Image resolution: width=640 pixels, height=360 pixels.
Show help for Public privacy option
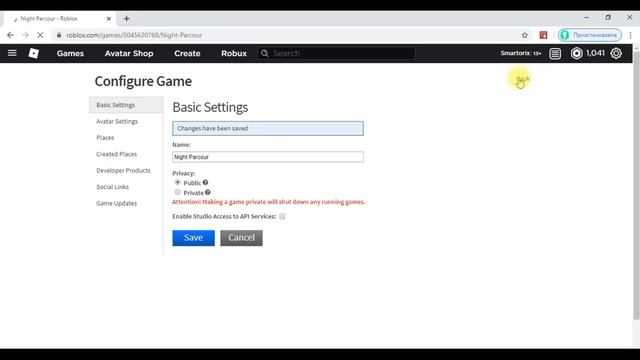205,182
